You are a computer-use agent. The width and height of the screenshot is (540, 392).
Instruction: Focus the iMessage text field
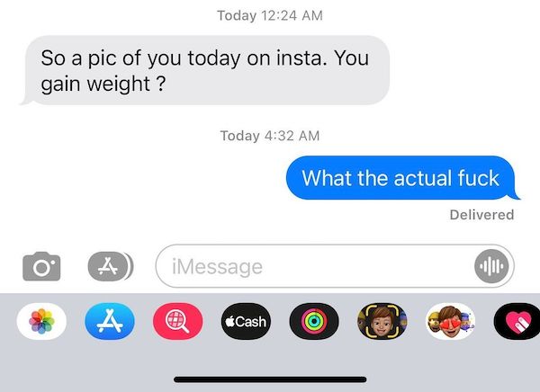pyautogui.click(x=335, y=266)
